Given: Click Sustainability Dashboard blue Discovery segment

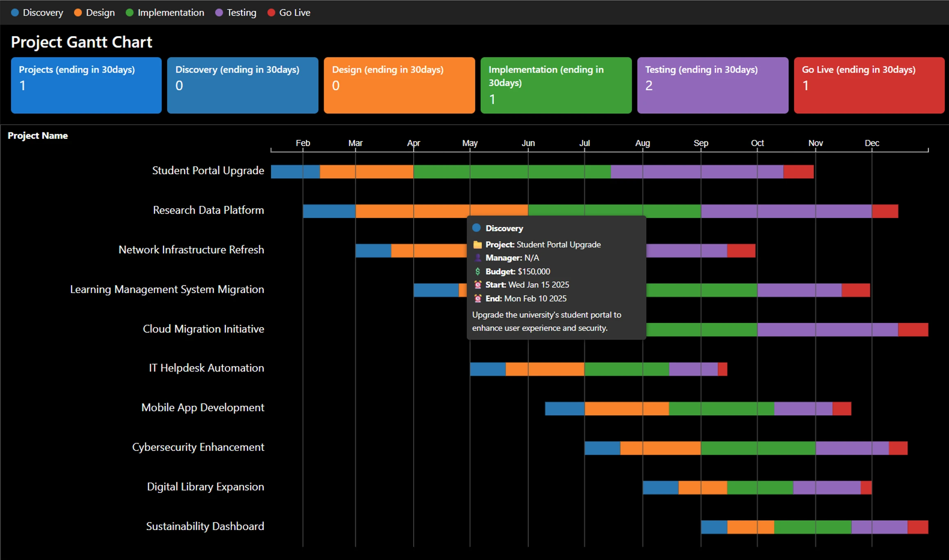Looking at the screenshot, I should [714, 527].
